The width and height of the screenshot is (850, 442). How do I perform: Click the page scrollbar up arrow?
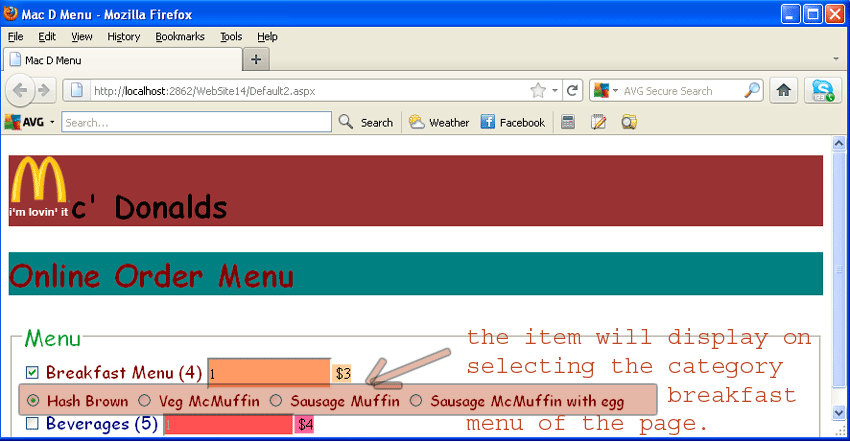pyautogui.click(x=839, y=143)
